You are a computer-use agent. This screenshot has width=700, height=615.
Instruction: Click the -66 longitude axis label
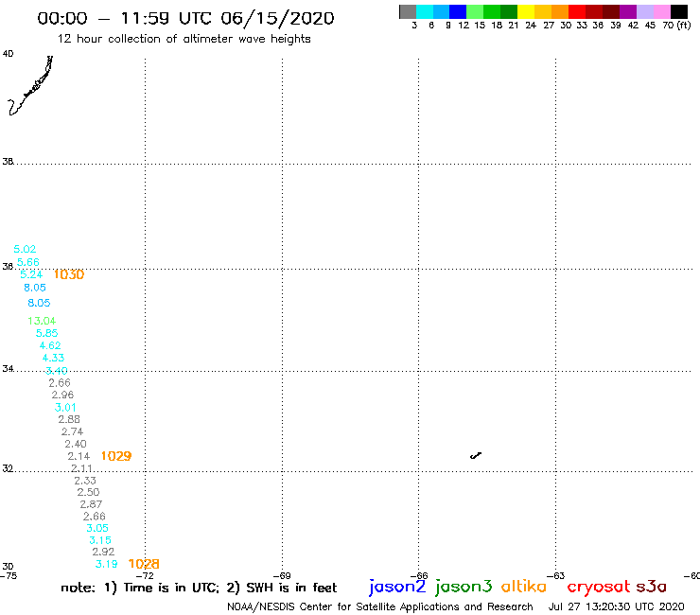point(419,576)
